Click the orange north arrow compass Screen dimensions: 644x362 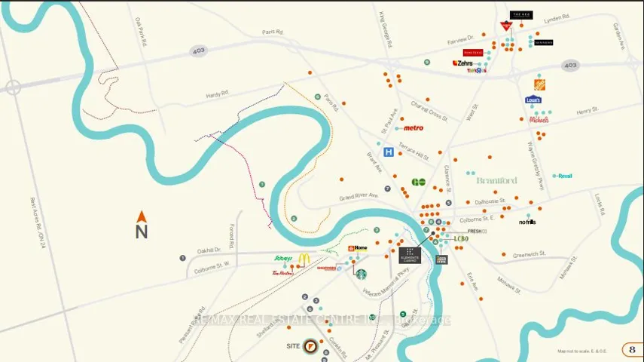(142, 225)
